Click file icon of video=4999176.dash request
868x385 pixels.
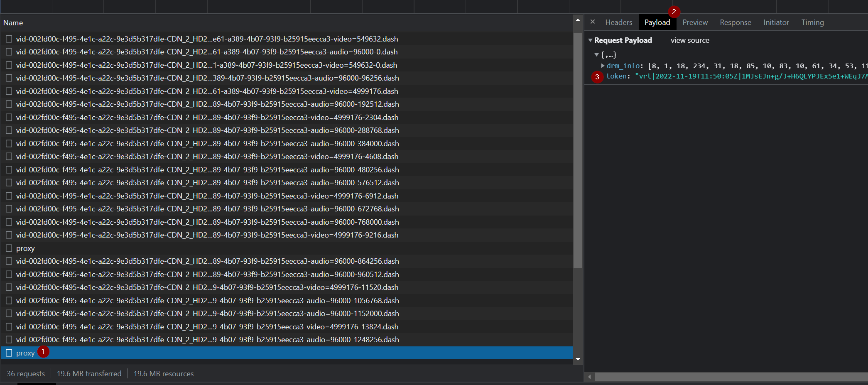point(9,91)
